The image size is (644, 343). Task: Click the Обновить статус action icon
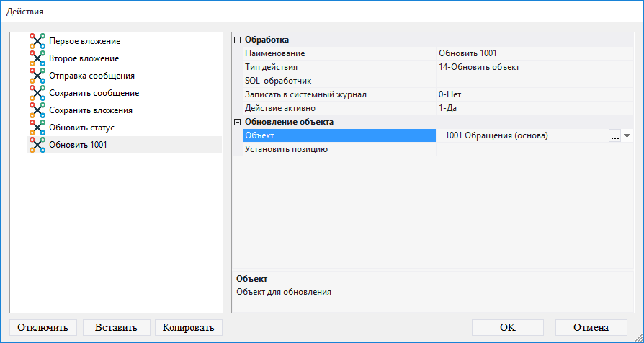click(37, 128)
